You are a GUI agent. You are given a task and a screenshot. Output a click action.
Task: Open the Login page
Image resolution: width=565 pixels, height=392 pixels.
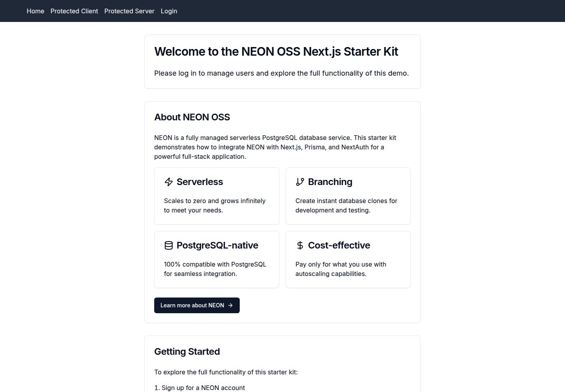[169, 11]
